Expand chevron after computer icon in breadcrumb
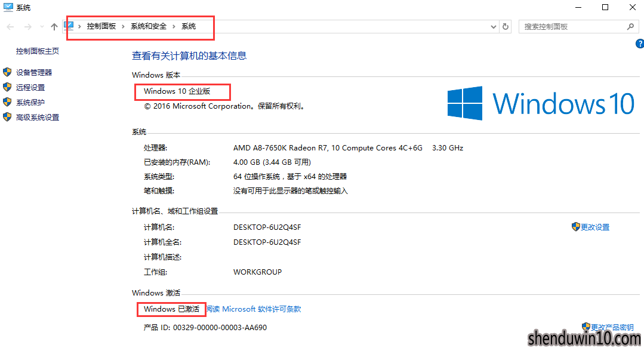644x354 pixels. click(x=79, y=27)
